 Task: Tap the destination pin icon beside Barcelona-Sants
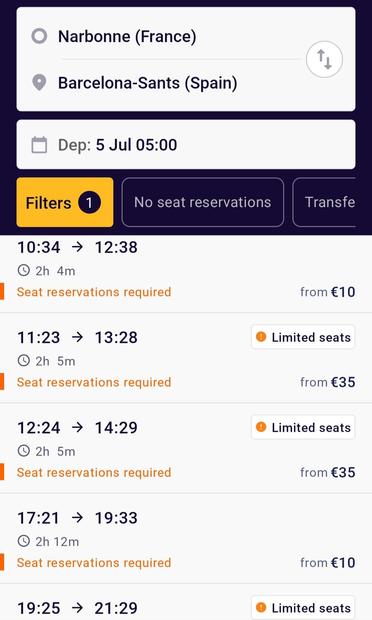pyautogui.click(x=39, y=83)
